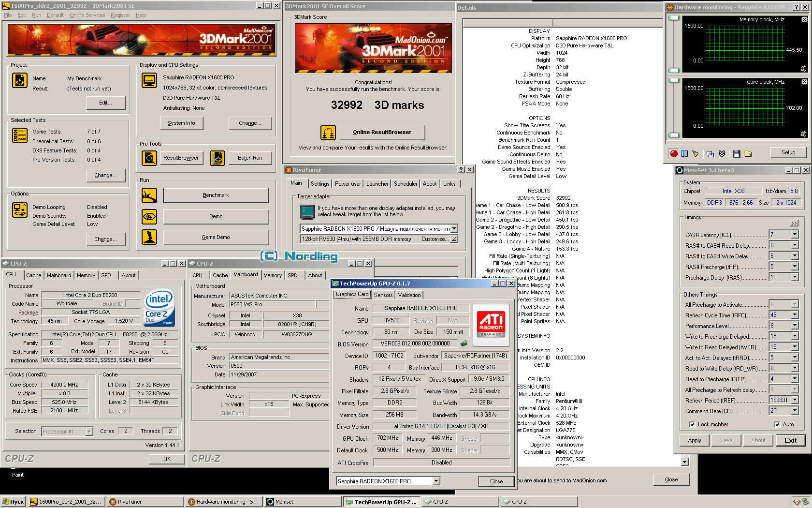Click the broom clear-history icon in Hardware monitoring
Viewport: 812px width, 508px height.
pyautogui.click(x=695, y=153)
